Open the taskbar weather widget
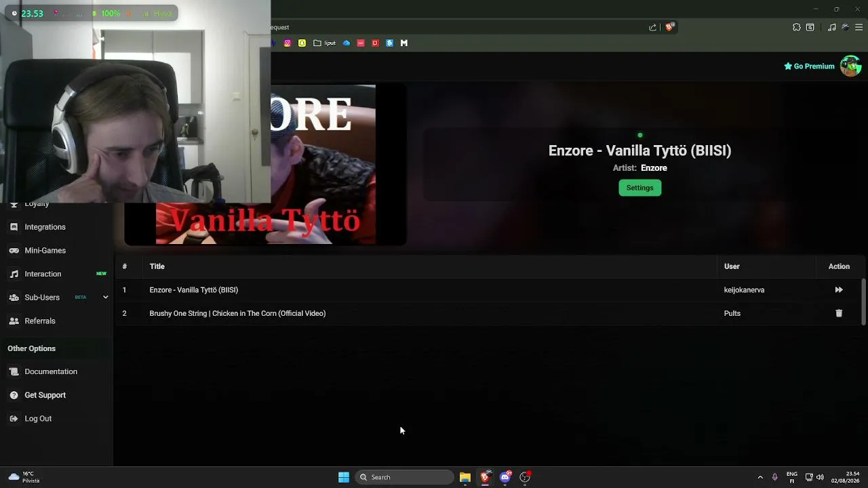This screenshot has width=868, height=488. point(24,477)
